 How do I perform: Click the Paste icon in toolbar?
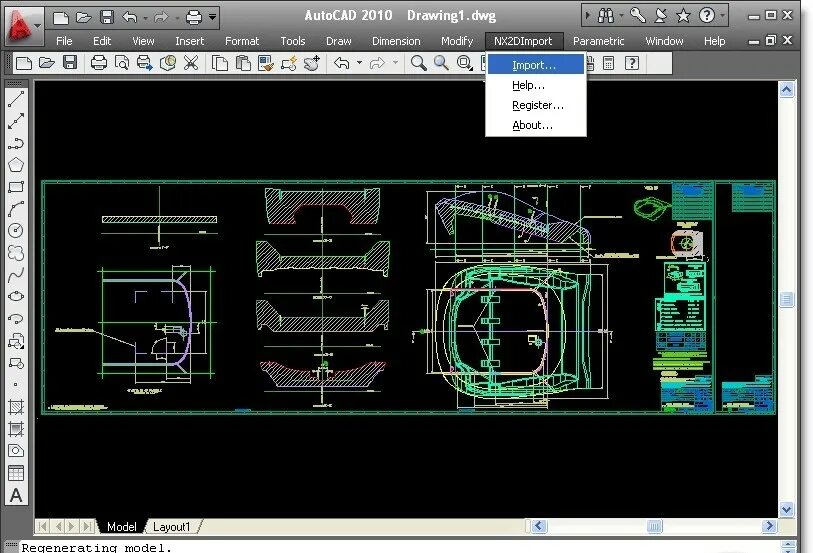pos(243,63)
